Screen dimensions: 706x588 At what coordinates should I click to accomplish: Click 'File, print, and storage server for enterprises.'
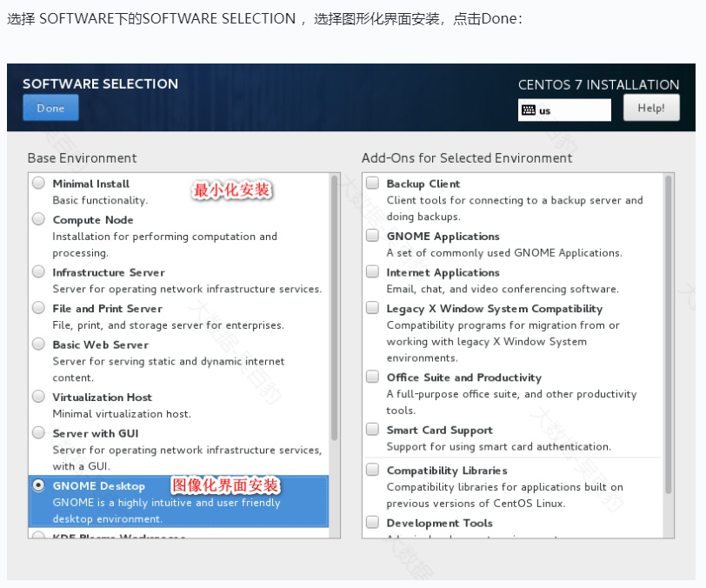[x=169, y=324]
